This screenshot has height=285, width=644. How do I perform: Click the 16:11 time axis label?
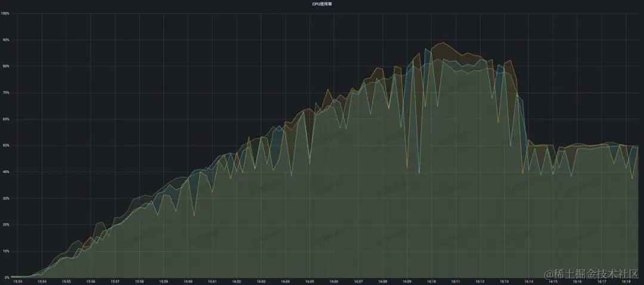(x=456, y=282)
